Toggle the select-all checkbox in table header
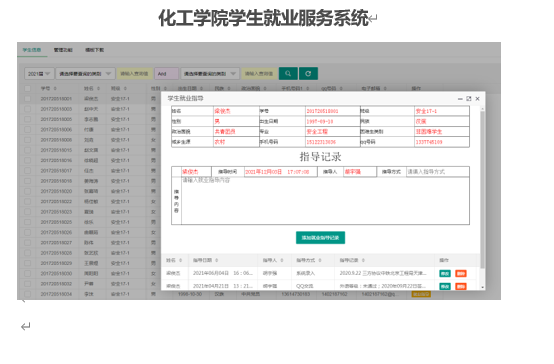554x364 pixels. 27,88
